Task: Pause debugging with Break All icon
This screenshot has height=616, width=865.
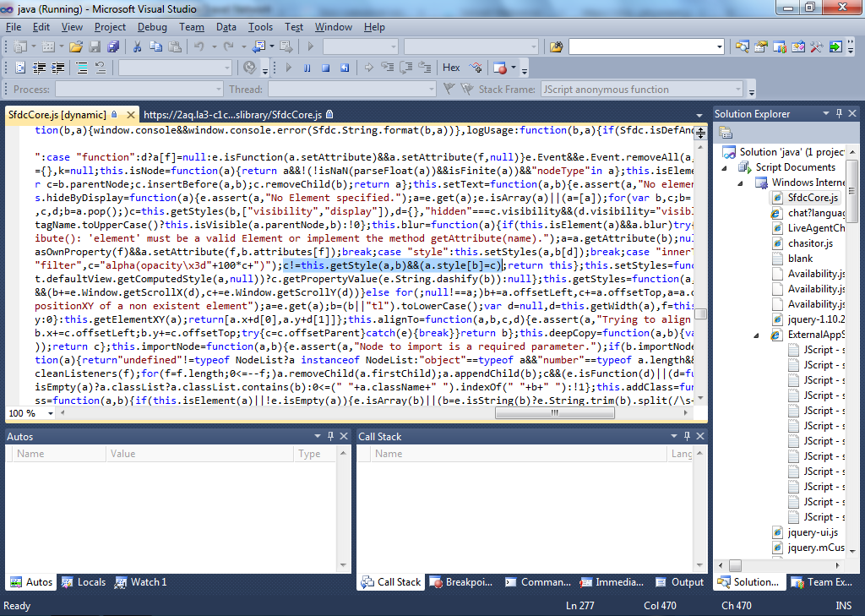Action: pos(306,68)
